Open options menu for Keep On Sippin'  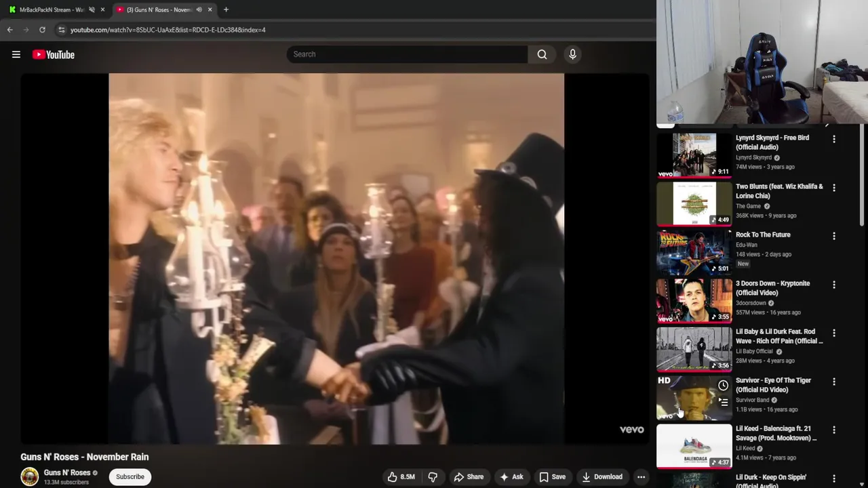[834, 479]
